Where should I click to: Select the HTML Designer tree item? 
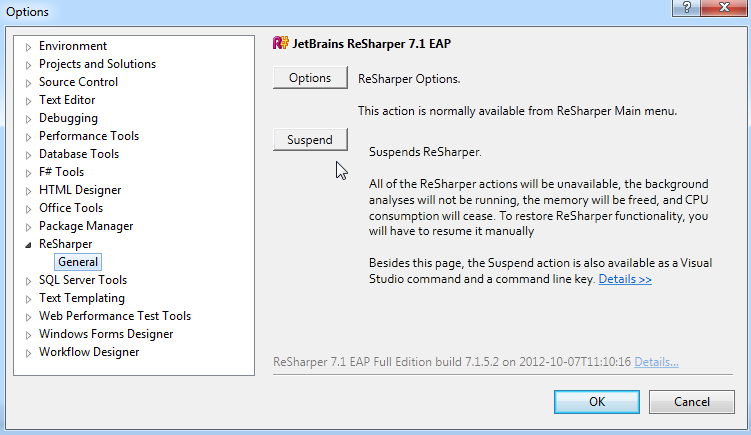pyautogui.click(x=80, y=190)
